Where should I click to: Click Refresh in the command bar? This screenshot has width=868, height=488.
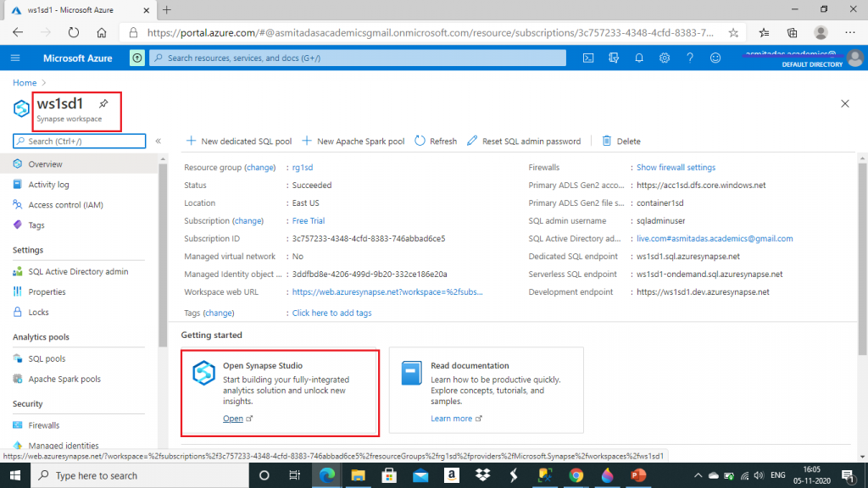click(436, 141)
